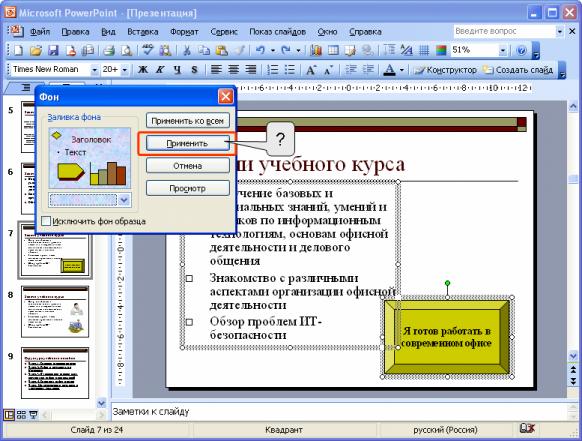Click the font color A icon
This screenshot has width=582, height=441.
click(389, 69)
